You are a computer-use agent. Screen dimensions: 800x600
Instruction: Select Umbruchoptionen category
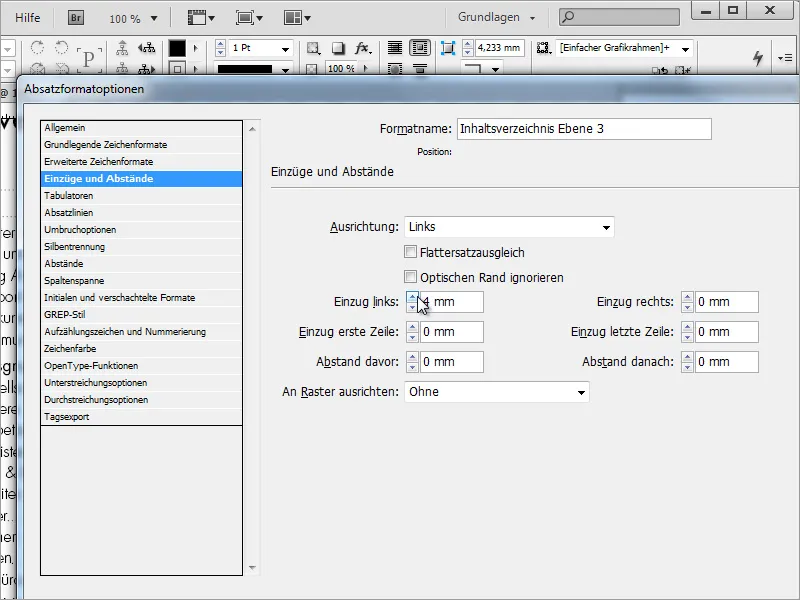pos(141,230)
